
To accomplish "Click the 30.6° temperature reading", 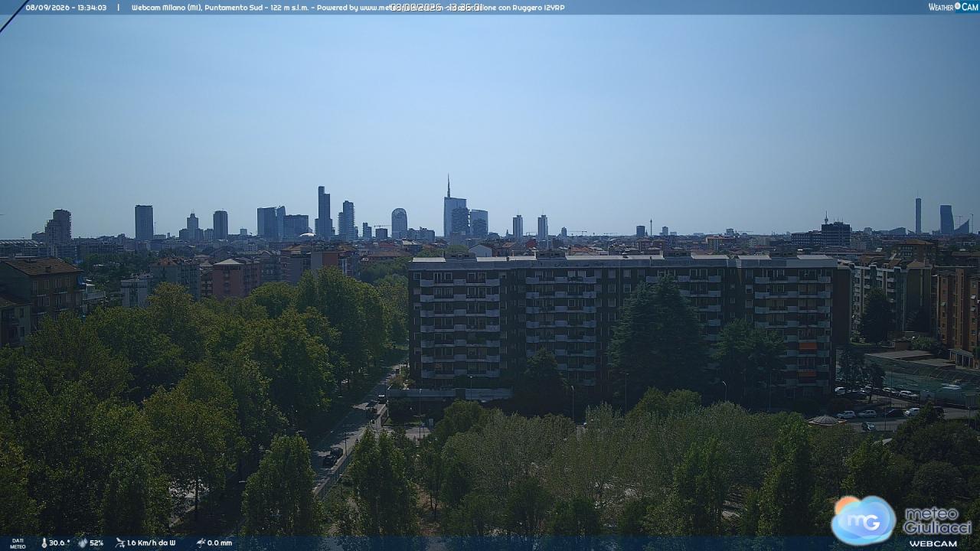I will 60,543.
